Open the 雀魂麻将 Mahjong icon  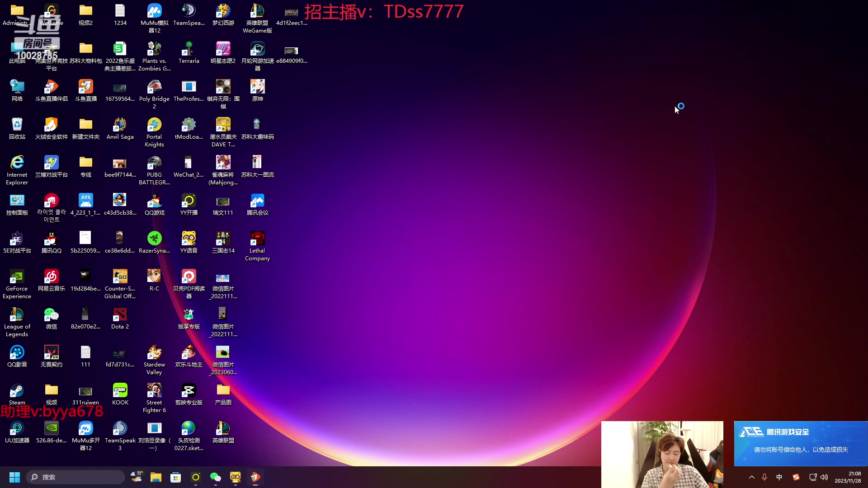(223, 170)
